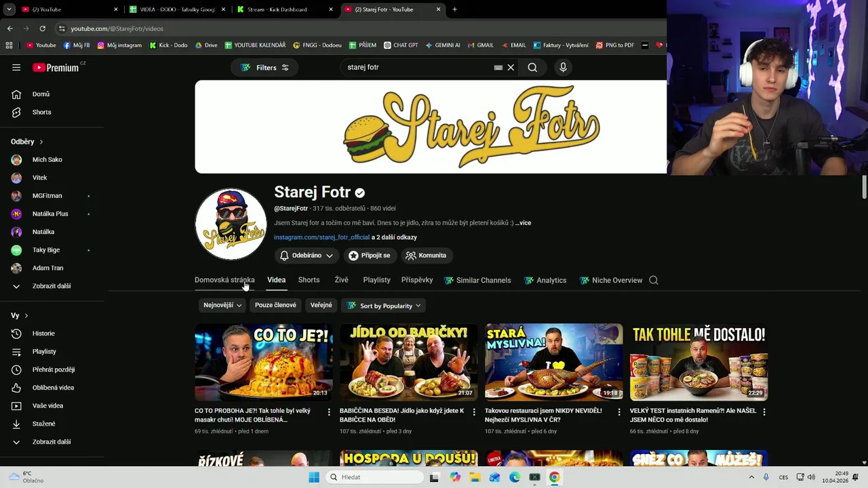Viewport: 868px width, 488px height.
Task: Select the Pouze členové filter chip
Action: tap(275, 306)
